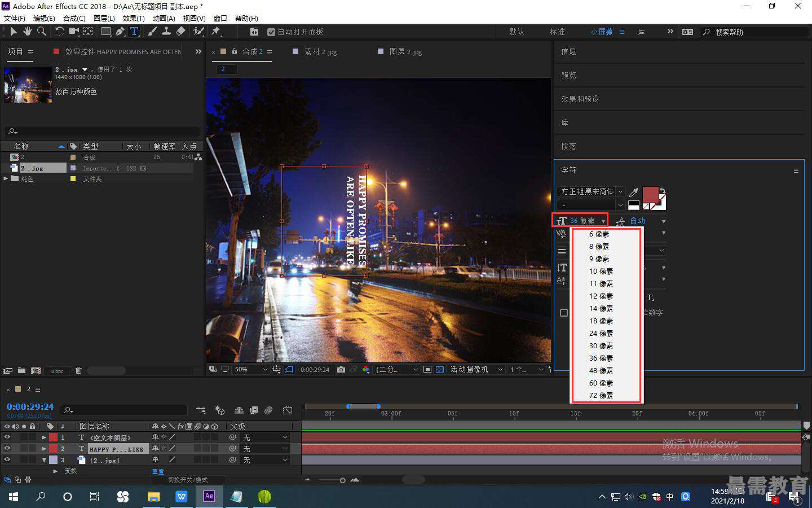The image size is (812, 508).
Task: Hide the [2.jpg] layer
Action: click(7, 460)
